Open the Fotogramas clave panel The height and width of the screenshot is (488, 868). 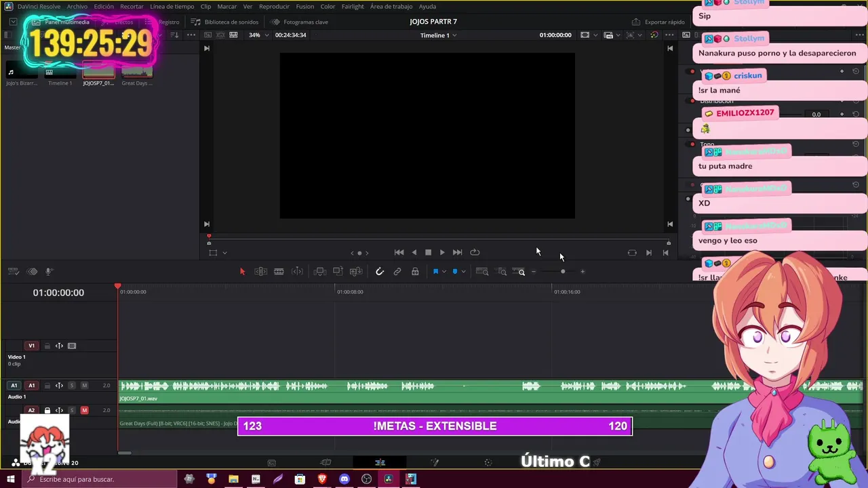click(300, 22)
